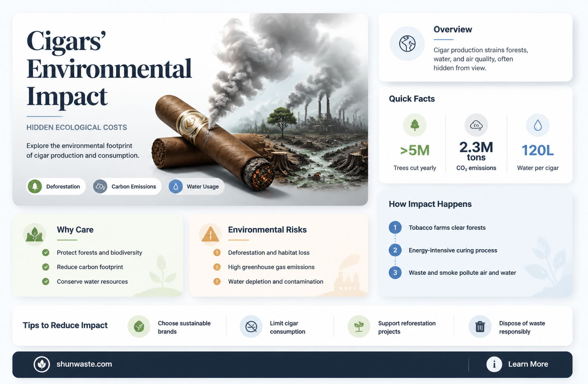Click the alert icon next to Deforestation and habitat loss
The width and height of the screenshot is (588, 384).
pyautogui.click(x=217, y=253)
